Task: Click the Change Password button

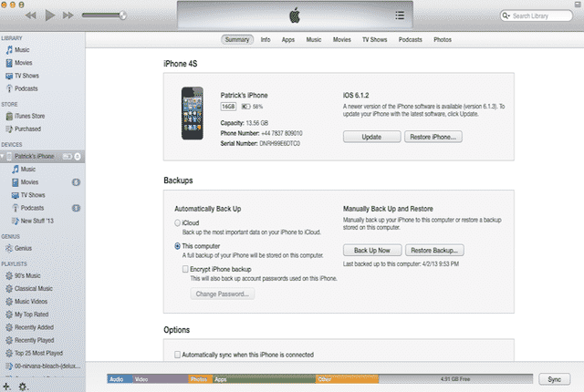Action: pyautogui.click(x=223, y=294)
